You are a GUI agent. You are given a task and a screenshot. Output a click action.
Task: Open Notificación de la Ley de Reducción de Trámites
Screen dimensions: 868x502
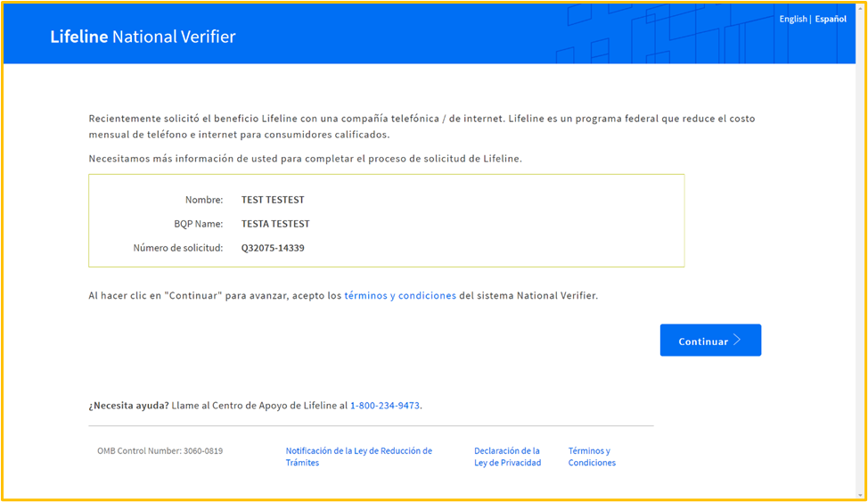click(x=359, y=457)
